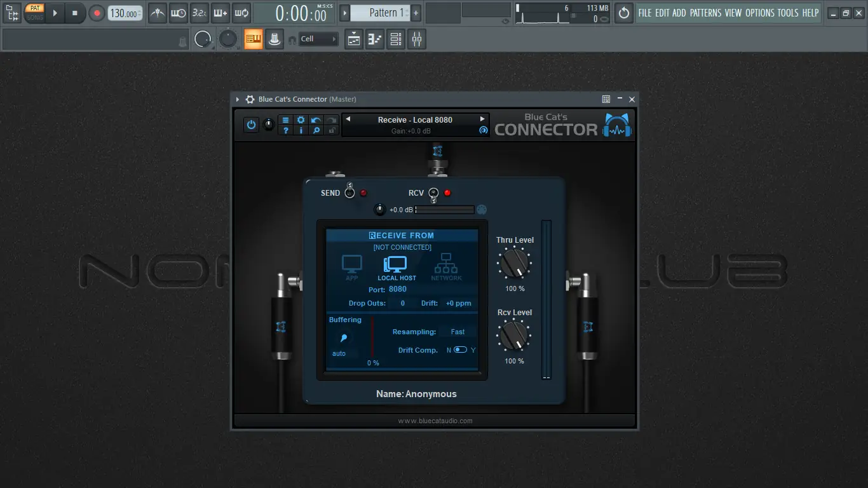The height and width of the screenshot is (488, 868).
Task: Toggle the global snap magnet icon
Action: pos(292,40)
